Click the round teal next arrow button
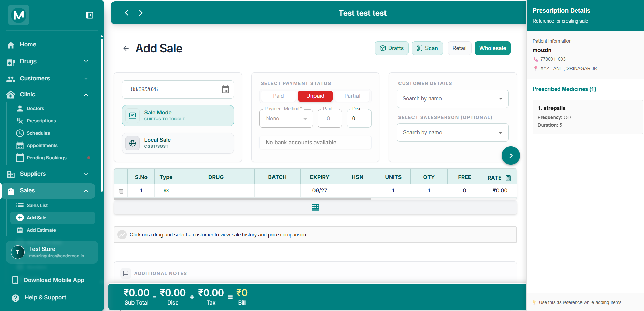Screen dimensions: 644x311 pyautogui.click(x=511, y=155)
